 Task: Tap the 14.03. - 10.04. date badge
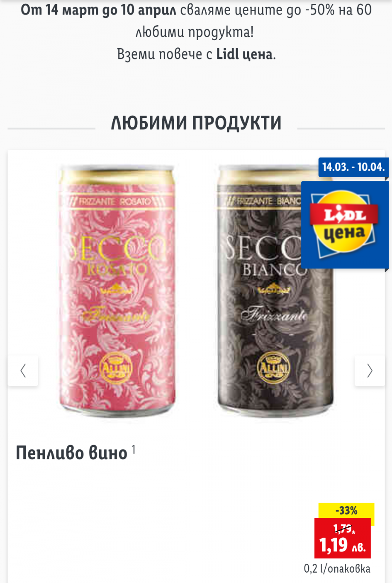click(353, 167)
